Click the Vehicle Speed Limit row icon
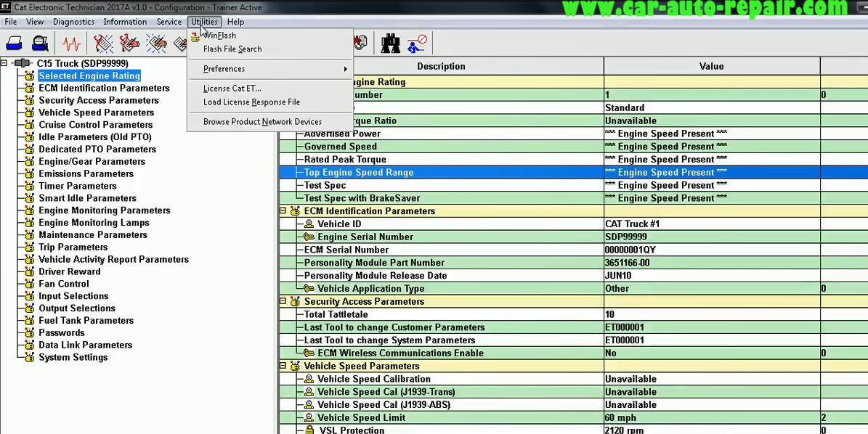The height and width of the screenshot is (434, 868). tap(309, 418)
